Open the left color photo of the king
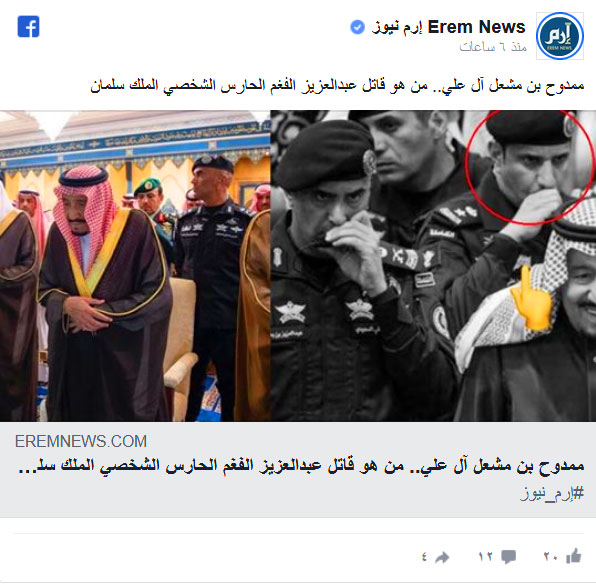596x584 pixels. point(135,266)
